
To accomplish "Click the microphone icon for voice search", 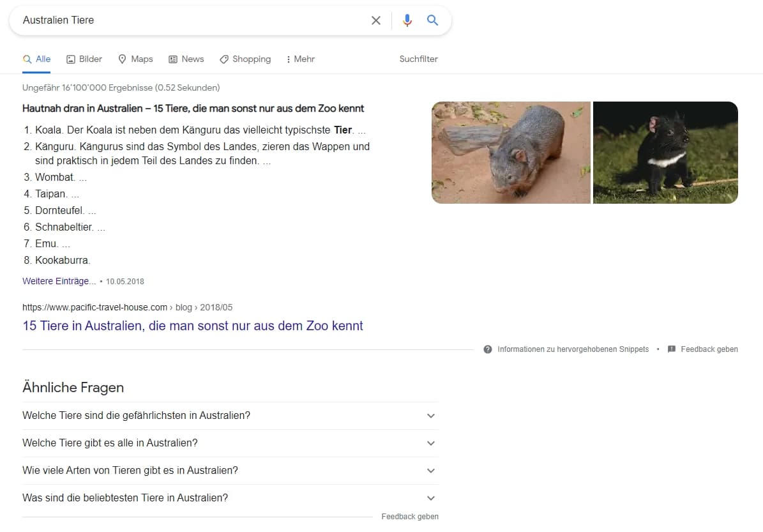I will point(407,20).
